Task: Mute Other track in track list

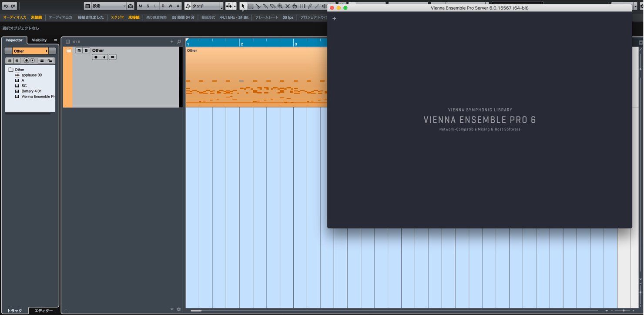Action: click(79, 50)
